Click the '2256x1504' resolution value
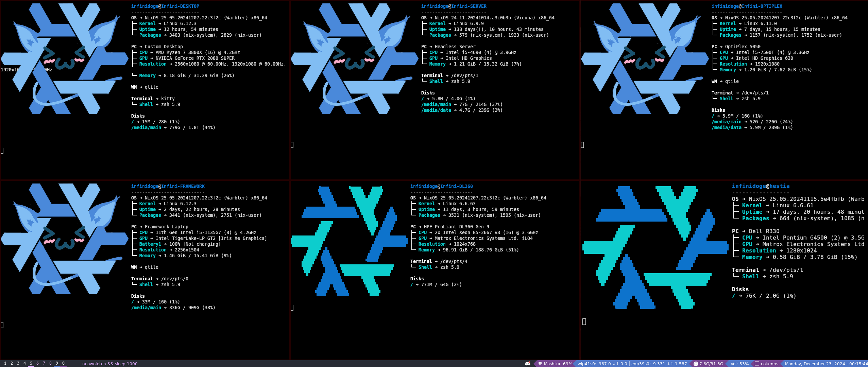 point(187,250)
